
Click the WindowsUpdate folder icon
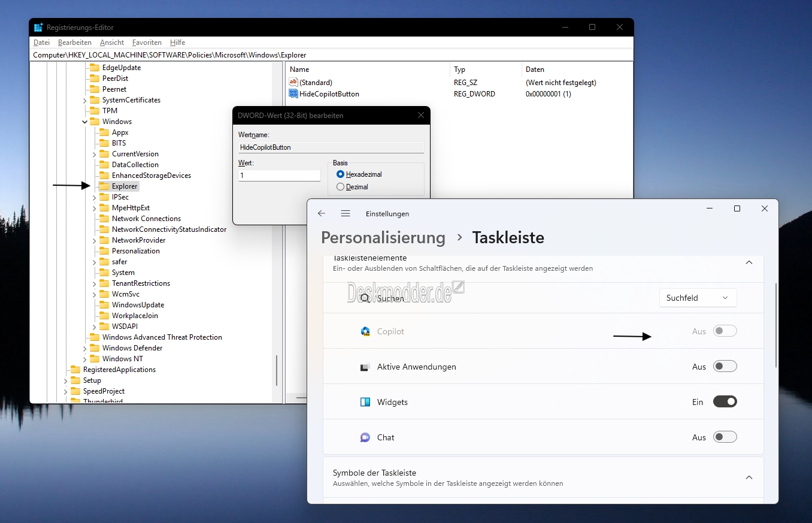click(x=104, y=305)
